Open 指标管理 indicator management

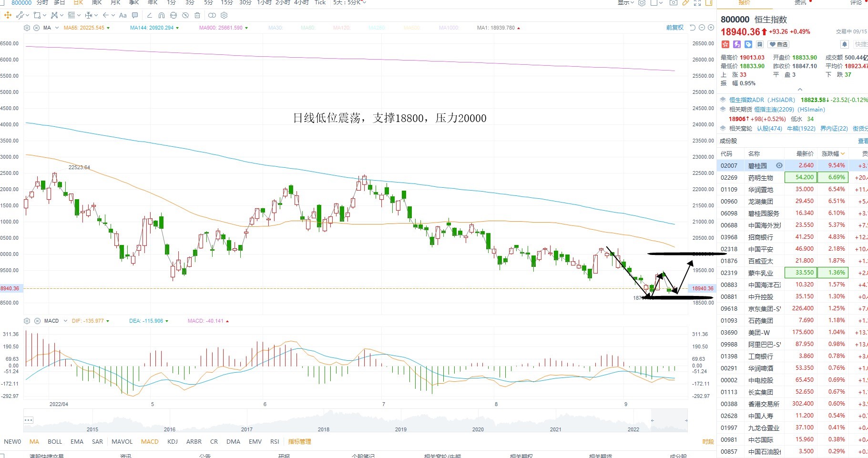pos(299,442)
